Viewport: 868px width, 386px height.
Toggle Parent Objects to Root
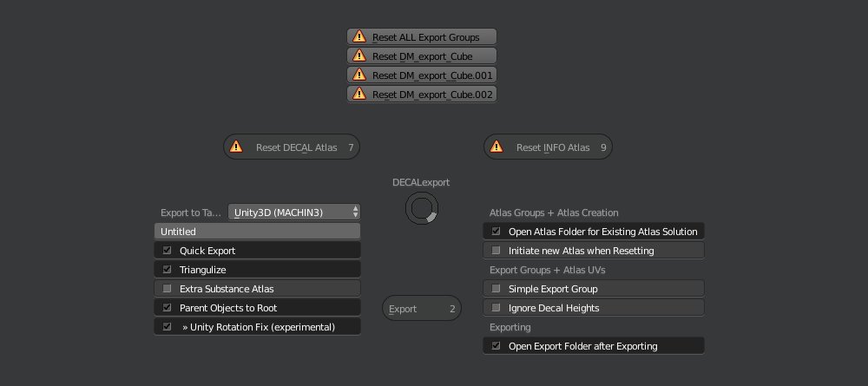[x=167, y=307]
